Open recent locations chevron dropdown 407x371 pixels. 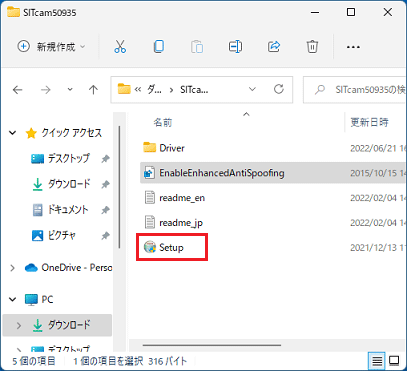click(70, 90)
